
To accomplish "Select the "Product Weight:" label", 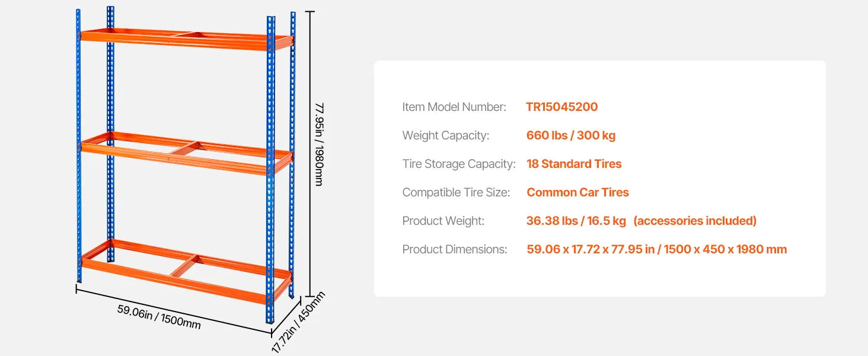I will point(443,221).
